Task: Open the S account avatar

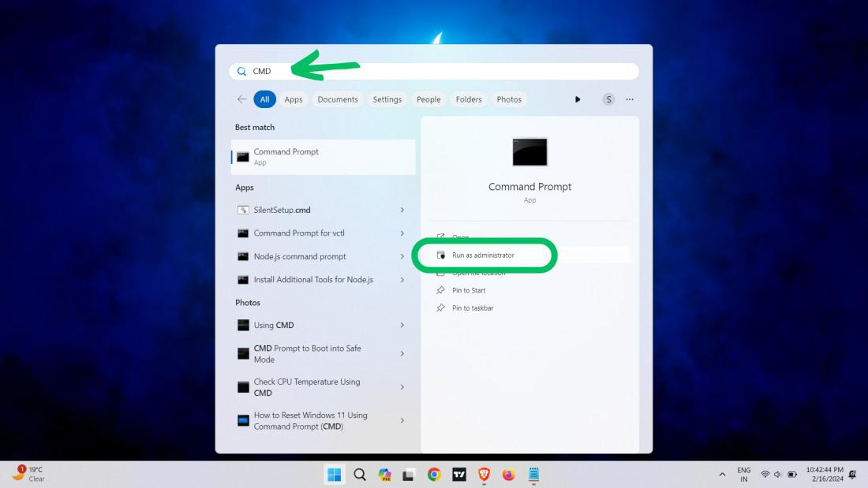Action: tap(608, 99)
